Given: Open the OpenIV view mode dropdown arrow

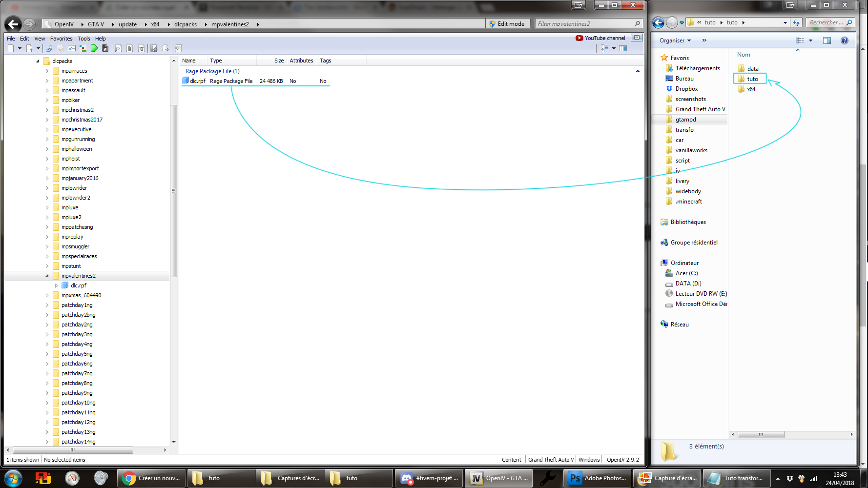Looking at the screenshot, I should [614, 48].
